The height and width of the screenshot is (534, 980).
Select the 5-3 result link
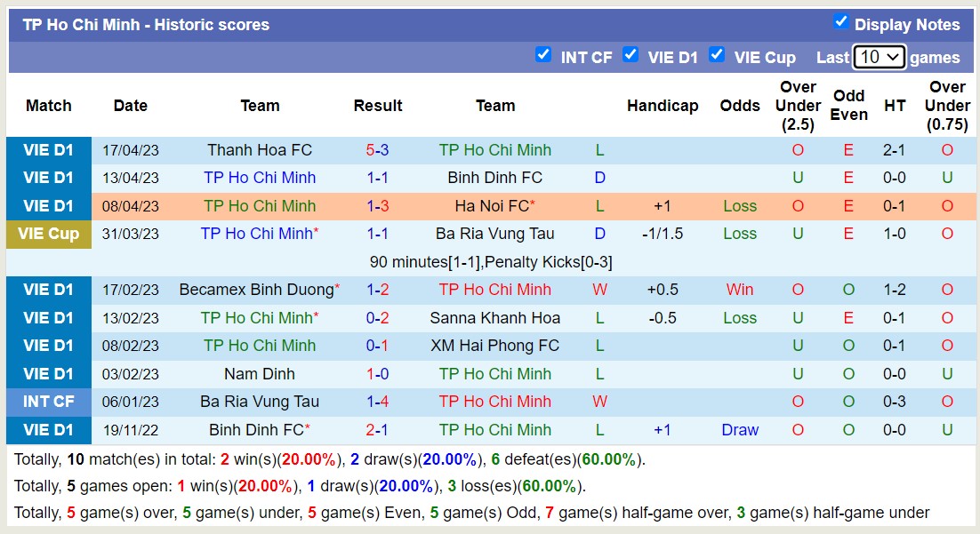[378, 149]
